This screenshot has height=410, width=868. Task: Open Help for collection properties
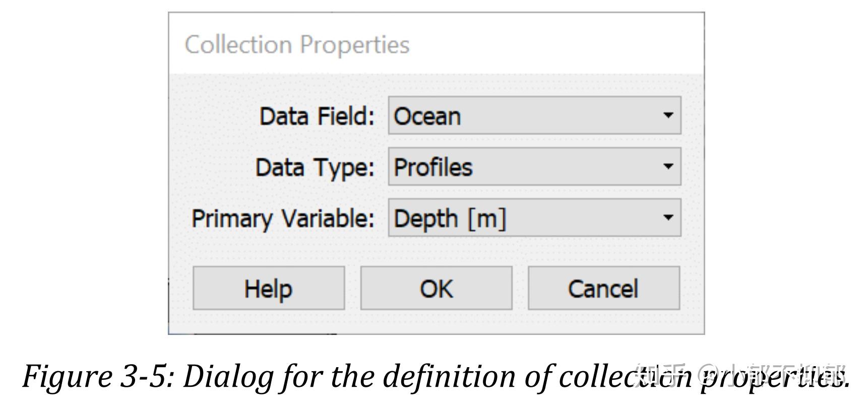268,288
